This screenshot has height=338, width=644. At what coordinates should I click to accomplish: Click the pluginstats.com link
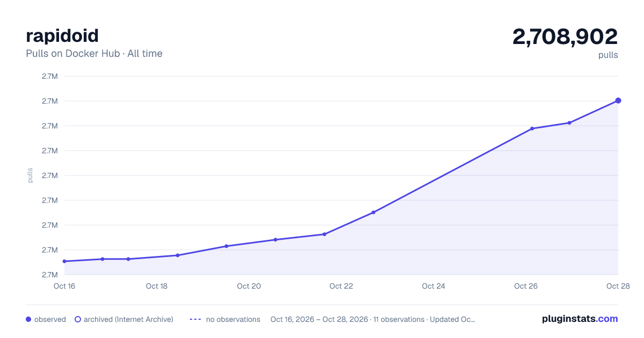(580, 319)
